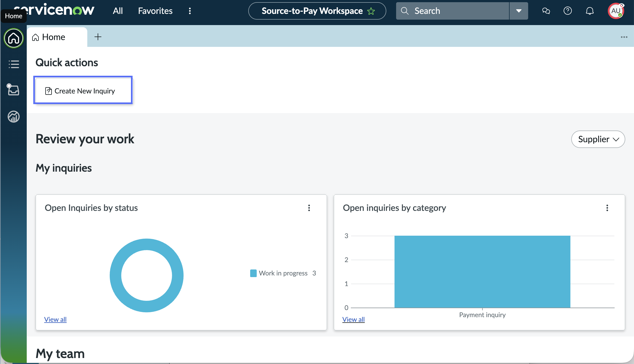Click the ServiceNow logo
Screen dimensions: 634x364
[54, 10]
